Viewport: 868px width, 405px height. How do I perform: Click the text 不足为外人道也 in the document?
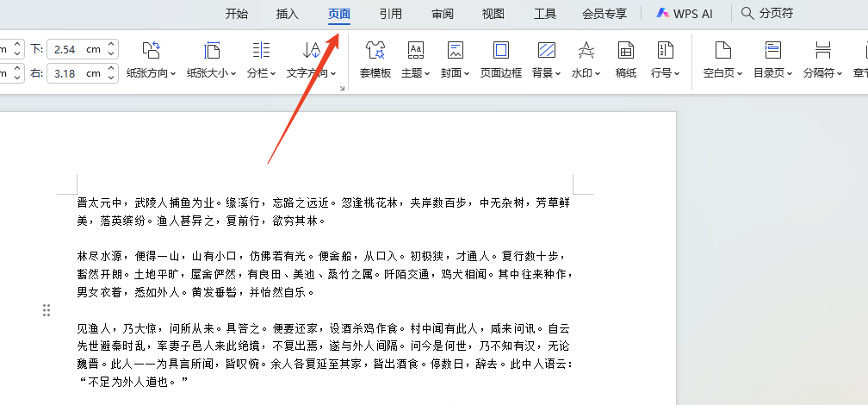128,383
